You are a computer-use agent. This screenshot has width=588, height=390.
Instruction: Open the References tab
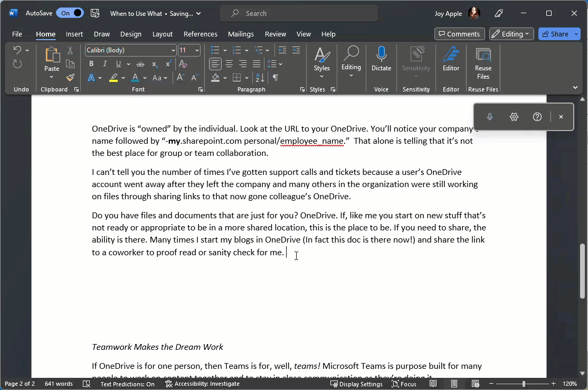point(200,34)
